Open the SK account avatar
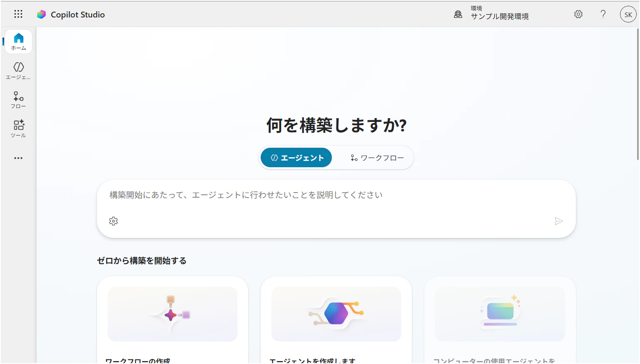640x364 pixels. click(628, 14)
